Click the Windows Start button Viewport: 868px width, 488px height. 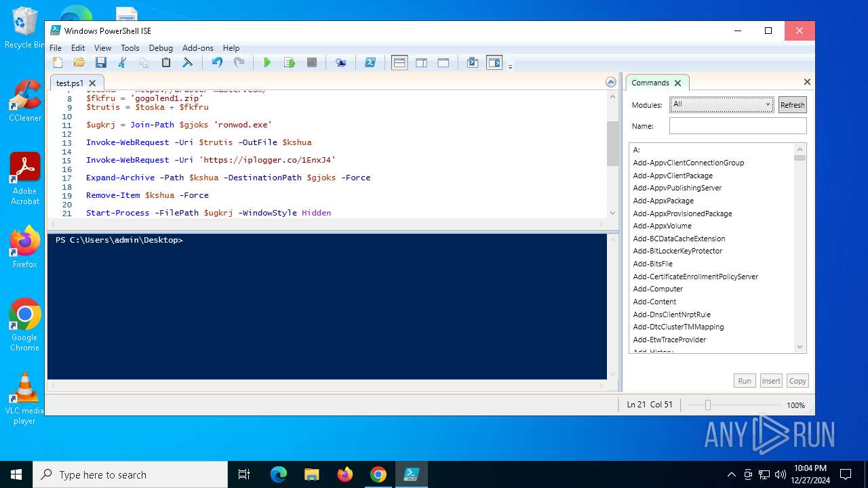(x=16, y=474)
